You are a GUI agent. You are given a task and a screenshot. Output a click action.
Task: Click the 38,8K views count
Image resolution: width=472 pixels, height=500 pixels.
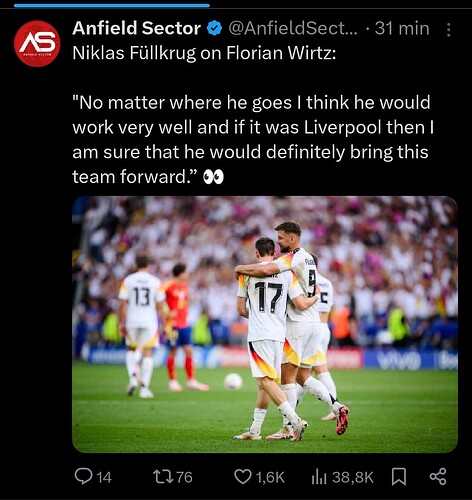(x=353, y=477)
